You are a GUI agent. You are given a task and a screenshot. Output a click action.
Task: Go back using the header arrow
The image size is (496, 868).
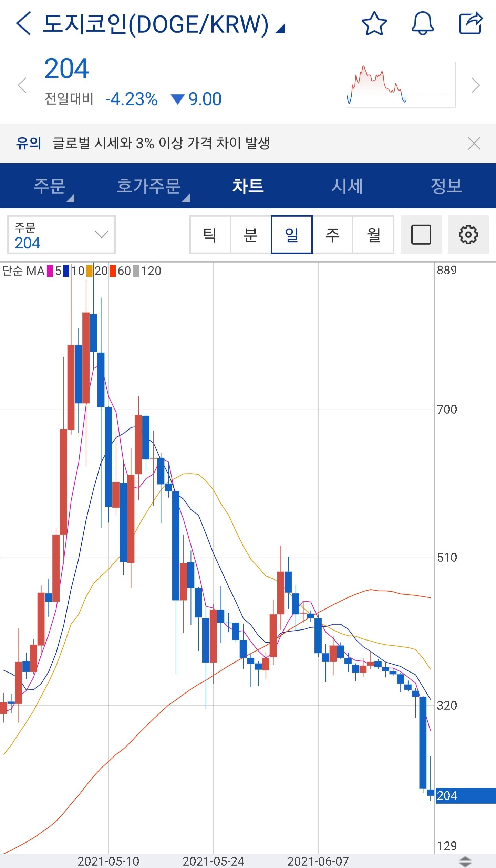tap(23, 23)
